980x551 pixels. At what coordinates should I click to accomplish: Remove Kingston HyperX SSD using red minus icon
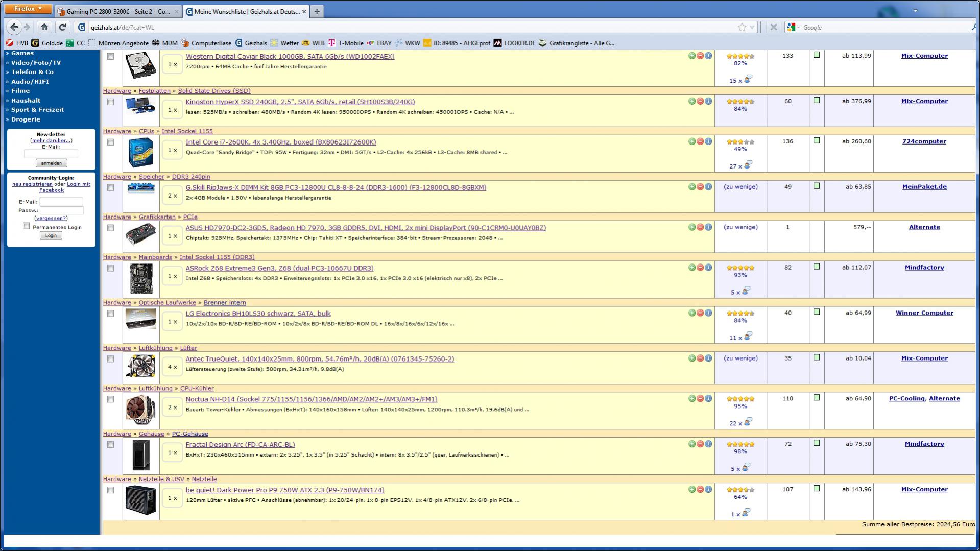click(700, 101)
